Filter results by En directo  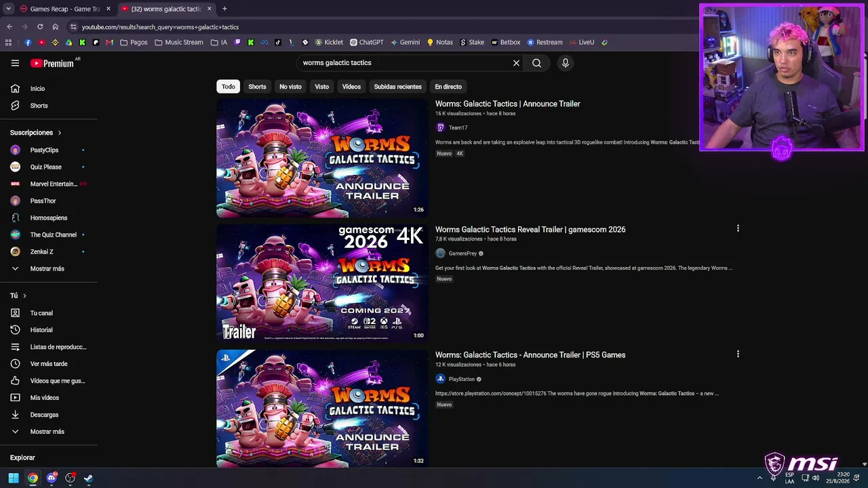coord(448,87)
